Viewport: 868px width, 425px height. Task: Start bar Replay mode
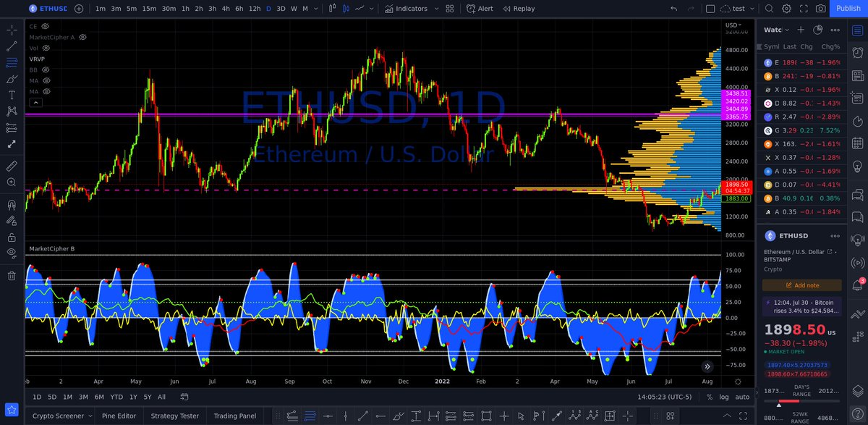tap(518, 9)
